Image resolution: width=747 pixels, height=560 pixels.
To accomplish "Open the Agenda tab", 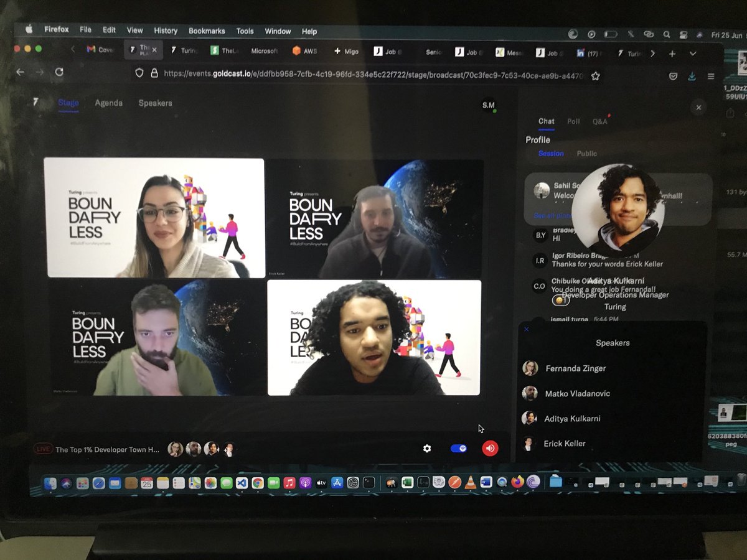I will point(109,103).
